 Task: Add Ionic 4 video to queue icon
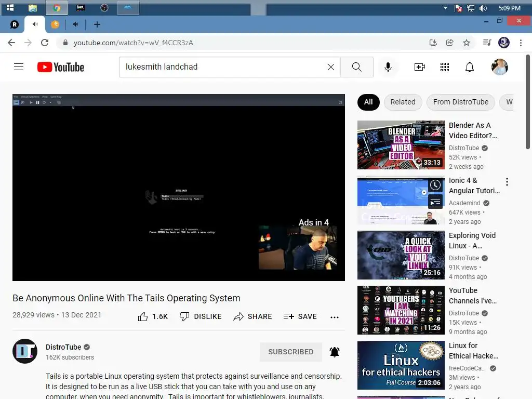(x=435, y=202)
